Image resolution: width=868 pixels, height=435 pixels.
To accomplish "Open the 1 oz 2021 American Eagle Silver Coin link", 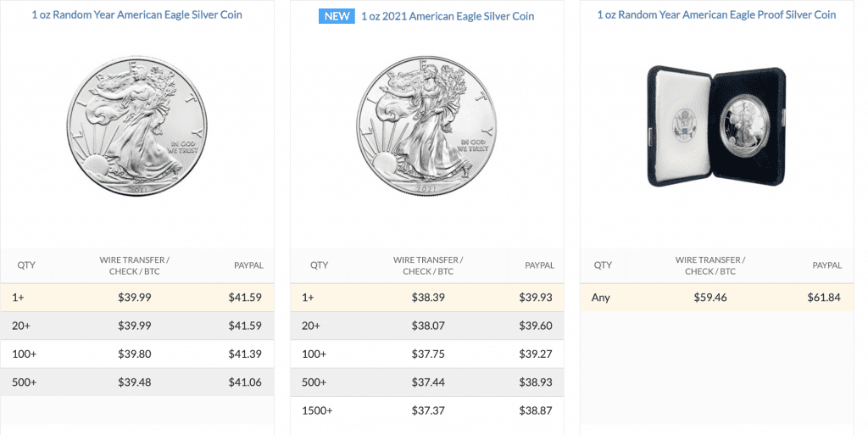I will coord(448,17).
